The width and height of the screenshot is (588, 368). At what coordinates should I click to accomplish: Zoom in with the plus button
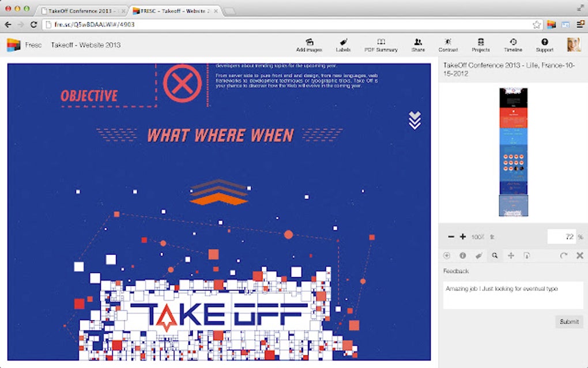(463, 236)
